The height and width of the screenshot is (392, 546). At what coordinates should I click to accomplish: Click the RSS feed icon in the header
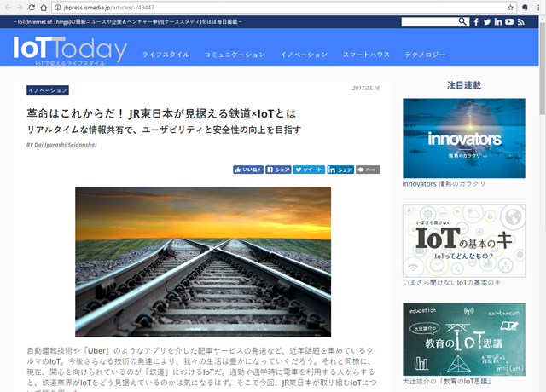(520, 21)
